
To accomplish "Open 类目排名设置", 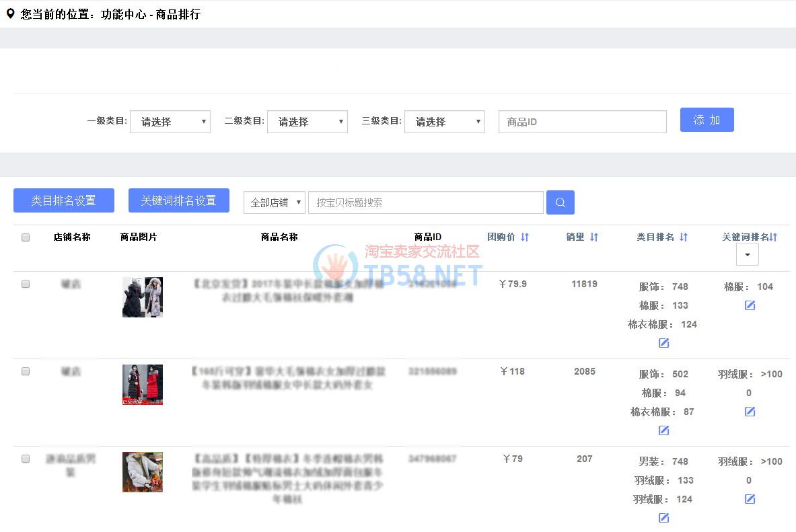I will point(64,200).
